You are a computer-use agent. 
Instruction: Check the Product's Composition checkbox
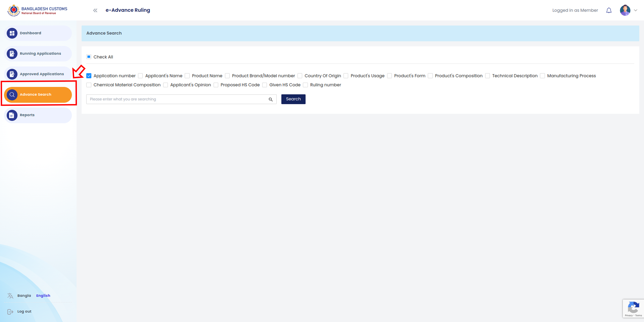(430, 76)
